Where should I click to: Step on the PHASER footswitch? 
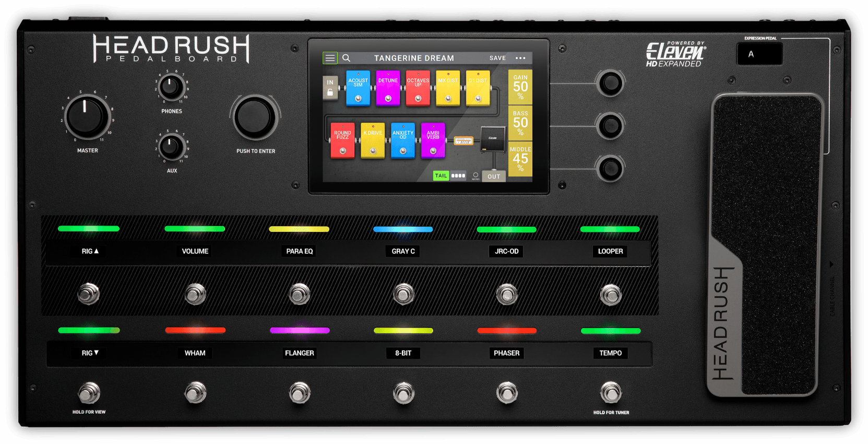tap(506, 393)
